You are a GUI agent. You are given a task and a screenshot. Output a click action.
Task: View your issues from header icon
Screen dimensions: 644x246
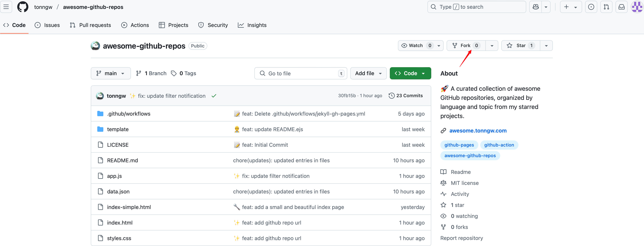point(591,7)
